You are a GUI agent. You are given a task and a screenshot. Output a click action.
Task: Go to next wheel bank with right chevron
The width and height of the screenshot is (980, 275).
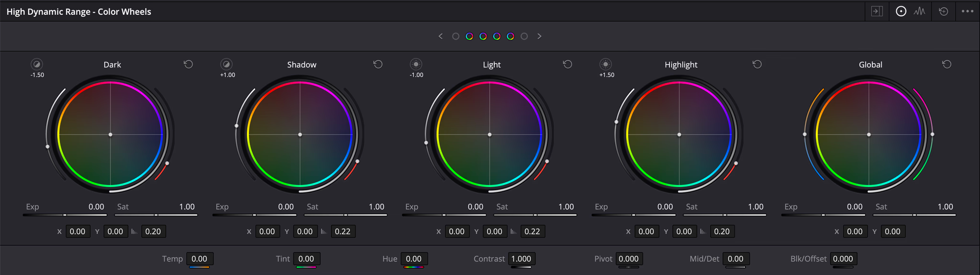point(539,36)
